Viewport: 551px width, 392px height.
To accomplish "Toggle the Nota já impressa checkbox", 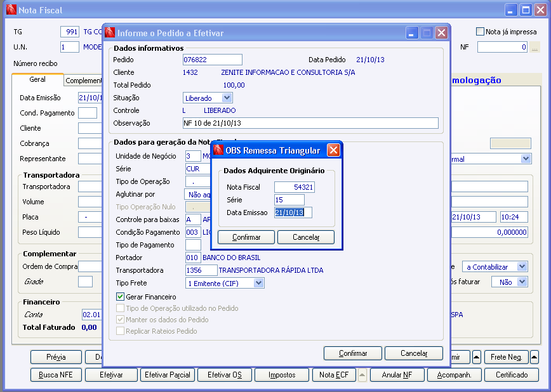I will [x=480, y=32].
